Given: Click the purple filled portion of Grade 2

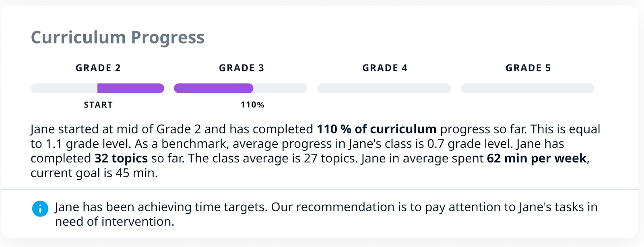Looking at the screenshot, I should tap(131, 88).
